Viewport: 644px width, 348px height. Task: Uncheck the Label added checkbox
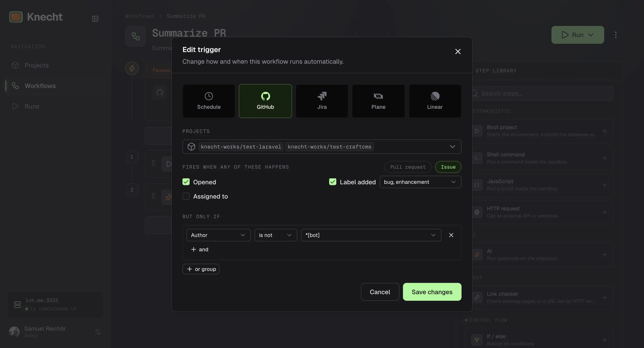(x=333, y=182)
